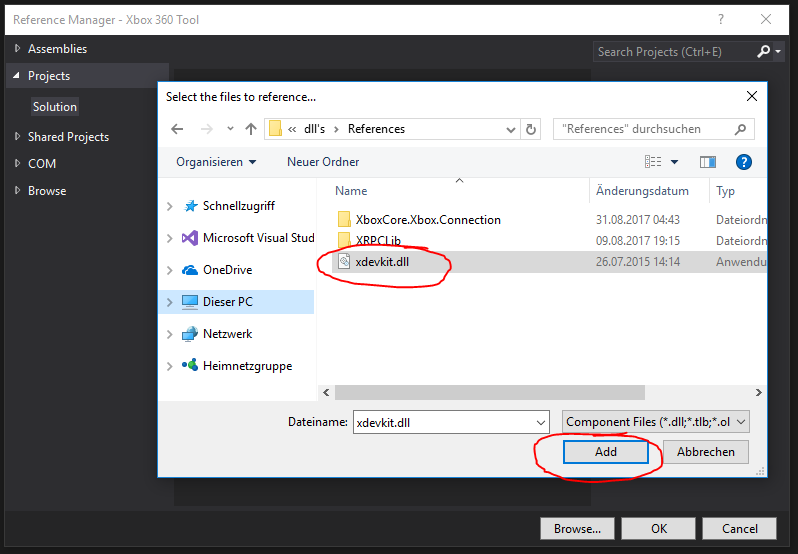Select Schnellzugriff in the navigation pane
Viewport: 798px width, 554px height.
[x=239, y=206]
